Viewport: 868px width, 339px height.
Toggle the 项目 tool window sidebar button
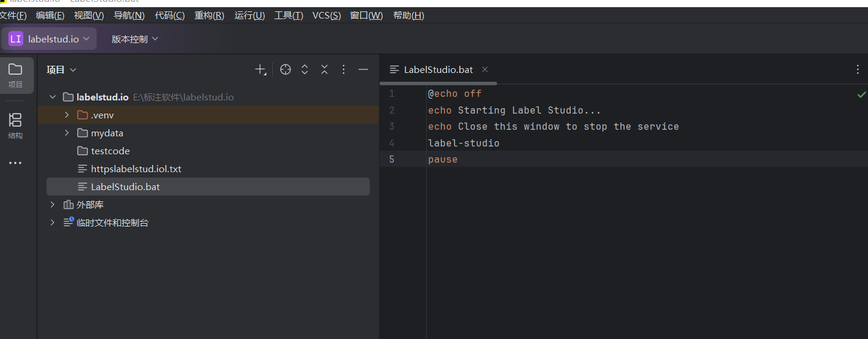(x=16, y=75)
